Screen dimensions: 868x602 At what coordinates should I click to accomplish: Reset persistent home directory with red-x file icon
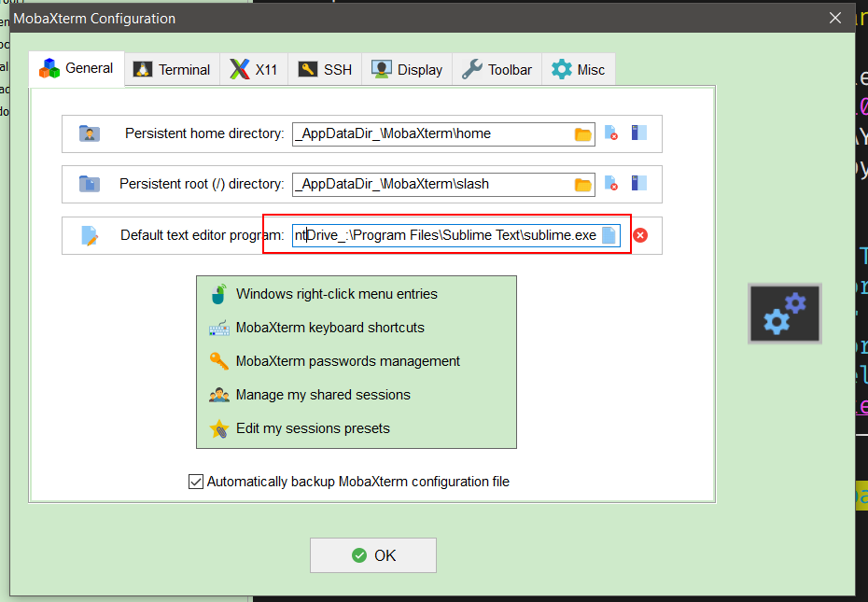611,133
